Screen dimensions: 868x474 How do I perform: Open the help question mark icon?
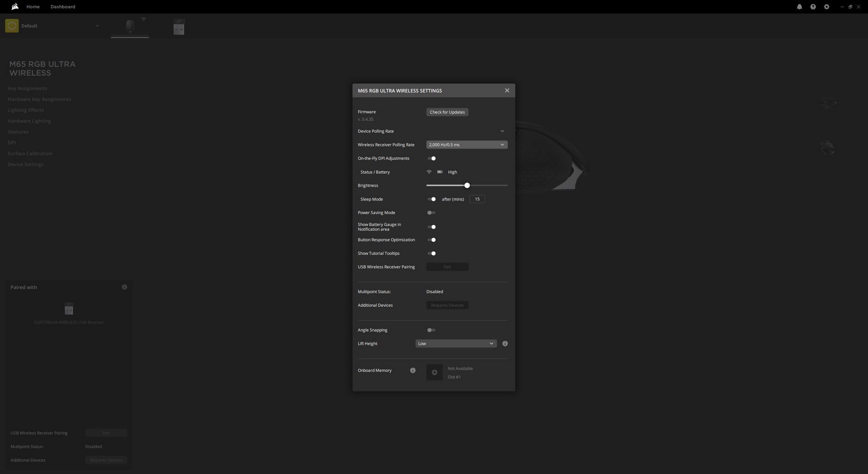[813, 7]
